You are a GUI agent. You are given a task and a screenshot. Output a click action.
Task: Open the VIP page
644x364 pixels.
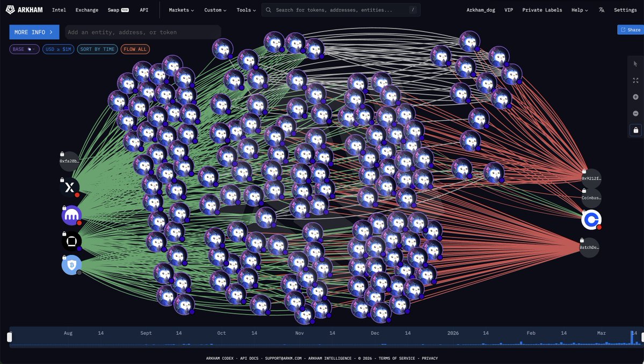click(x=509, y=10)
